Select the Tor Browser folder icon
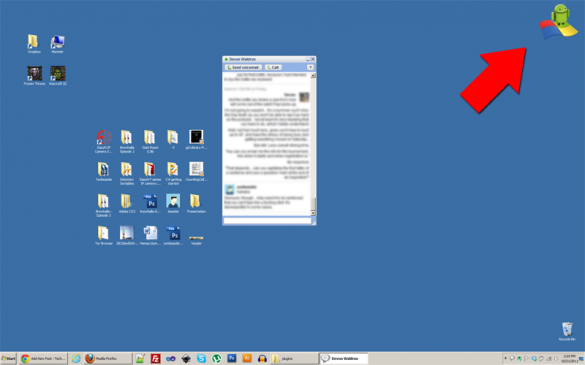This screenshot has width=585, height=365. click(x=103, y=235)
